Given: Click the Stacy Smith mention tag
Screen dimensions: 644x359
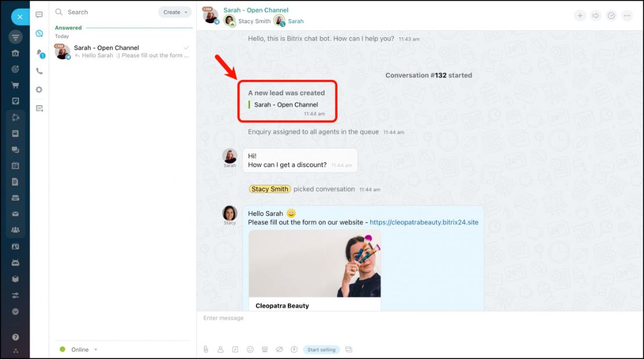Looking at the screenshot, I should (x=269, y=189).
